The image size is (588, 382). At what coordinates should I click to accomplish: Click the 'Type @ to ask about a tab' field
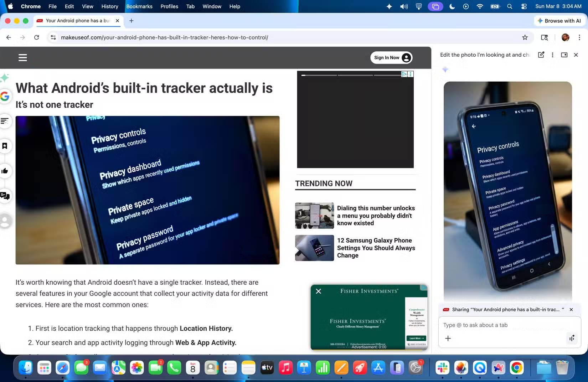pos(499,325)
